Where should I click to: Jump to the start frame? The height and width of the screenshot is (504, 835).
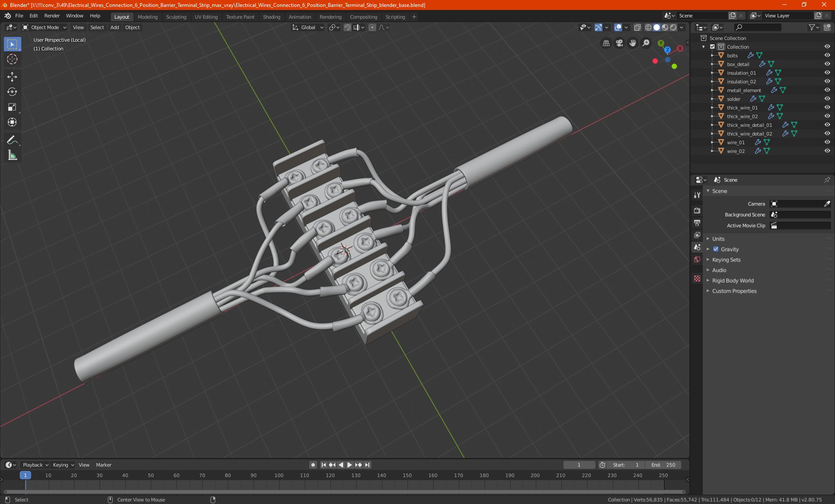tap(324, 465)
